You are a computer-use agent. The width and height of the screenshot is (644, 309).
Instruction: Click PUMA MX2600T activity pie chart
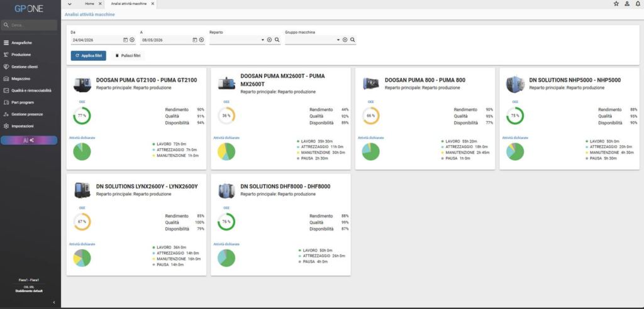226,151
